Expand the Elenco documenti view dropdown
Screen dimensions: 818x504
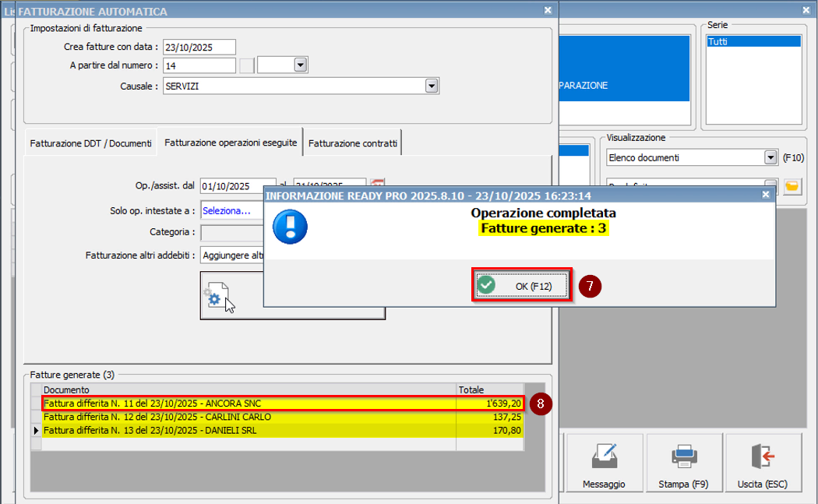(770, 157)
